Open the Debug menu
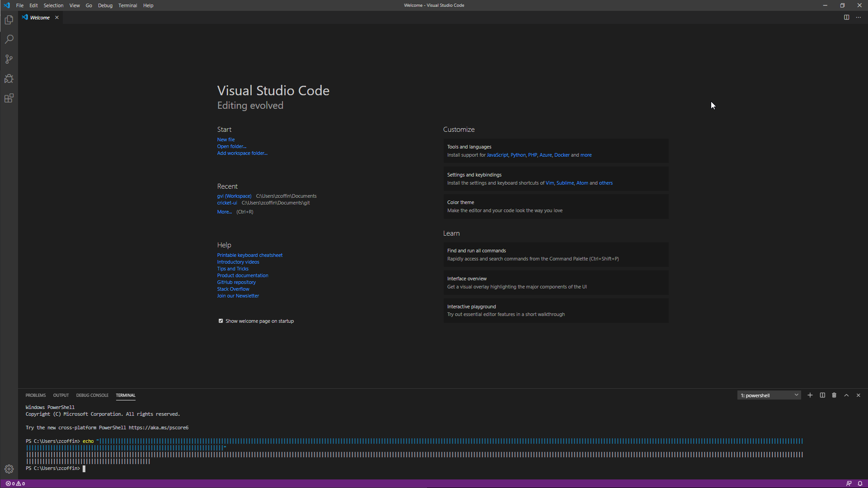 coord(105,5)
